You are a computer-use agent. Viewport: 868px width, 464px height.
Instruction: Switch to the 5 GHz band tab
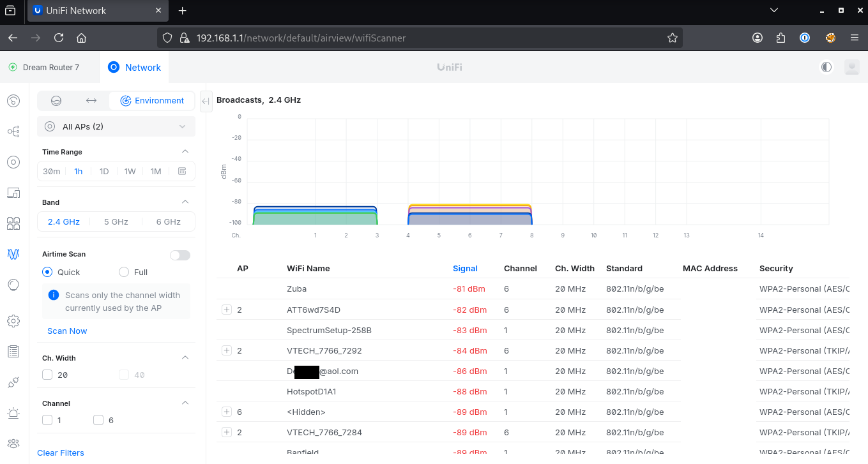click(x=116, y=221)
